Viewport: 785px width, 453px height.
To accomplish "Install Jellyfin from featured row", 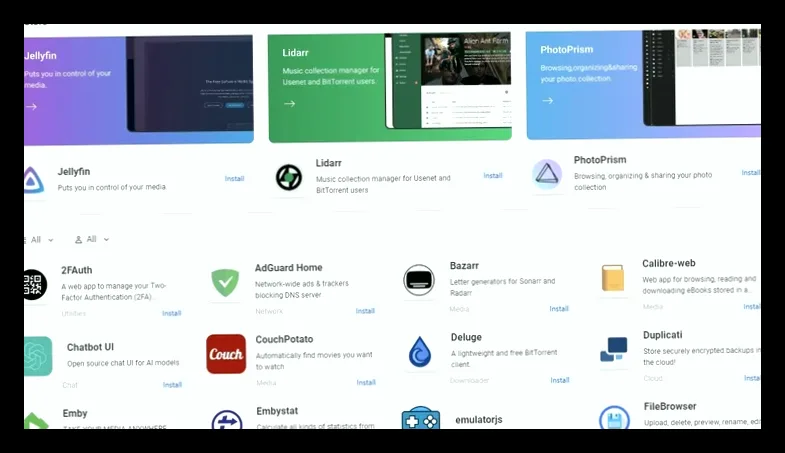I will point(234,179).
